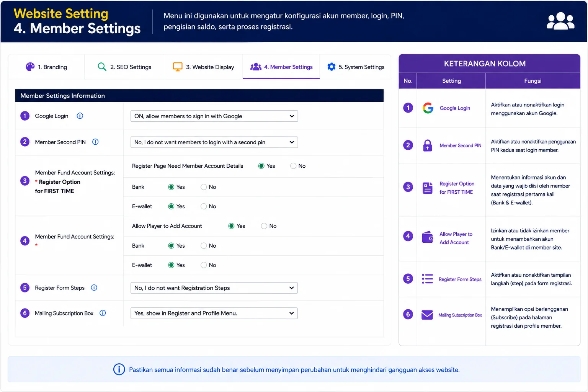Click the Register Form Steps link in Keterangan Kolom
588x392 pixels.
point(460,279)
